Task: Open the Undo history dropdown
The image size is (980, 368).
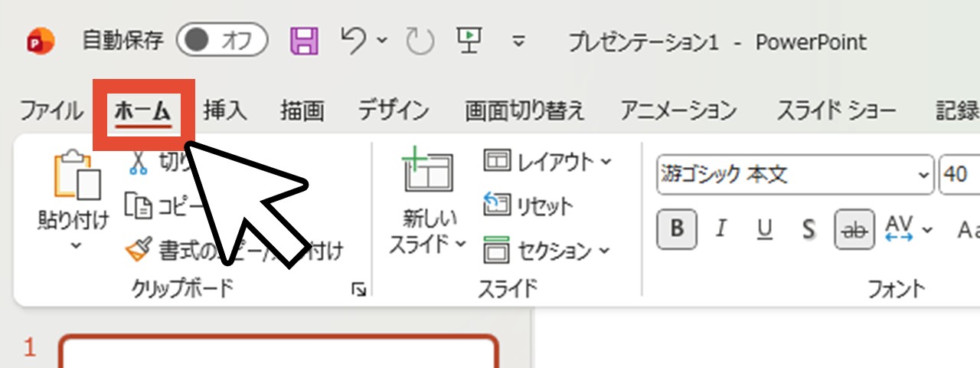Action: pyautogui.click(x=382, y=41)
